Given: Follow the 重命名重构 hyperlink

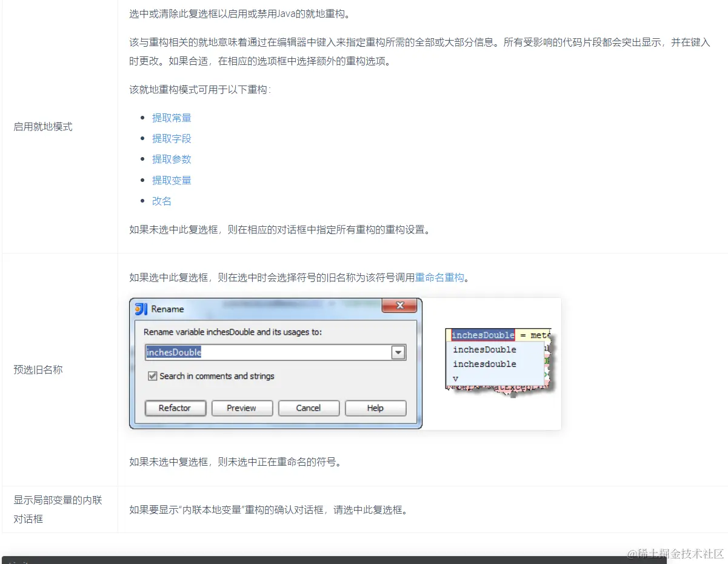Looking at the screenshot, I should [439, 278].
